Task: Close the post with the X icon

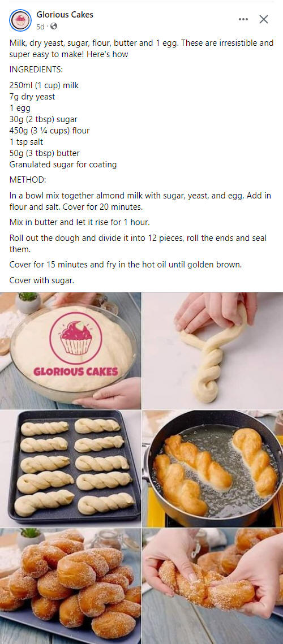Action: (x=264, y=19)
